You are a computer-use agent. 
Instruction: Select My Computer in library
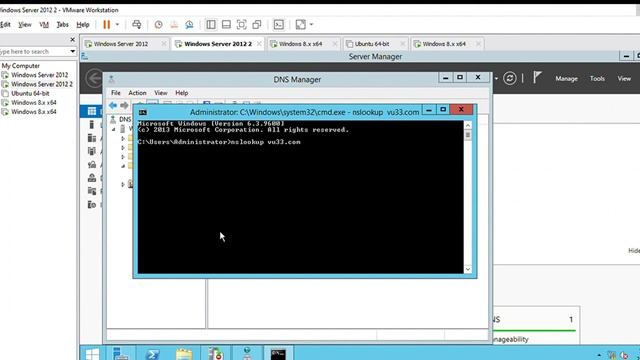(21, 66)
